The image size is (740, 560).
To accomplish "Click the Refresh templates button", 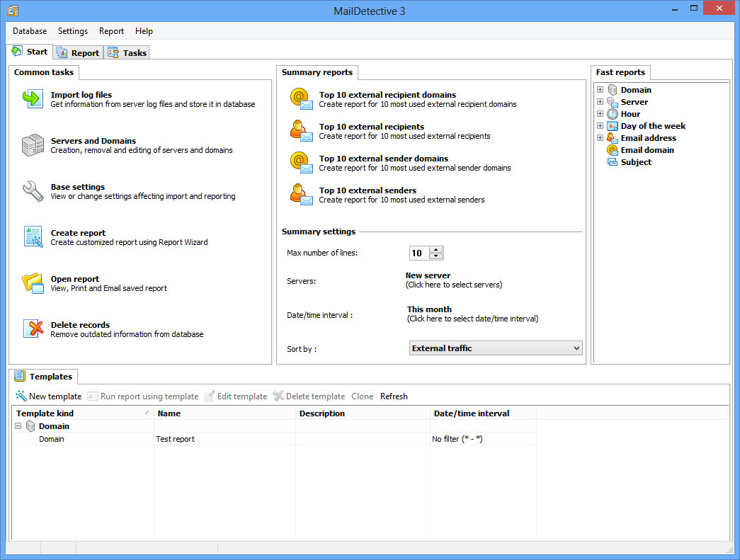I will tap(394, 396).
